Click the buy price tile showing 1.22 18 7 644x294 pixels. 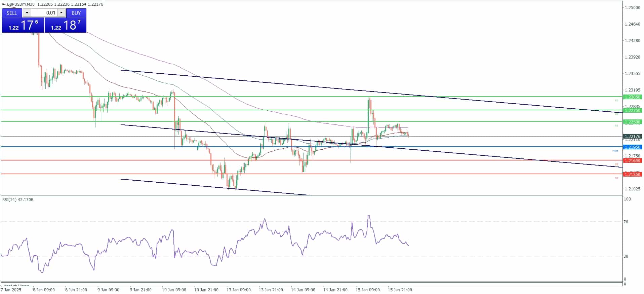point(66,25)
